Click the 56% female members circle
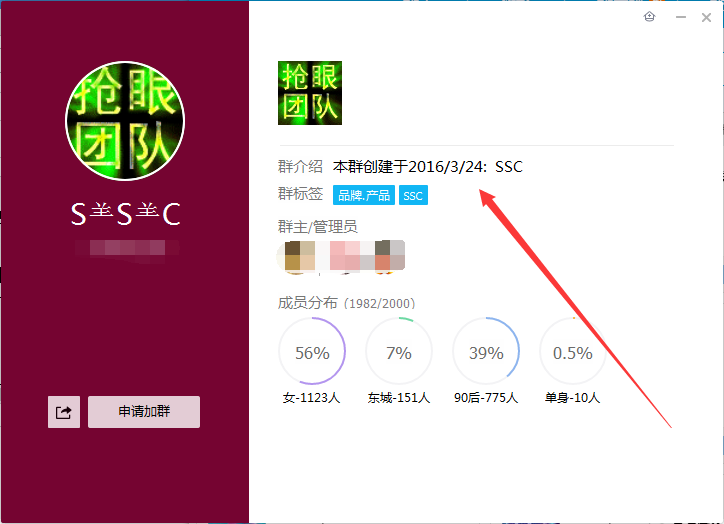This screenshot has height=524, width=724. point(312,351)
